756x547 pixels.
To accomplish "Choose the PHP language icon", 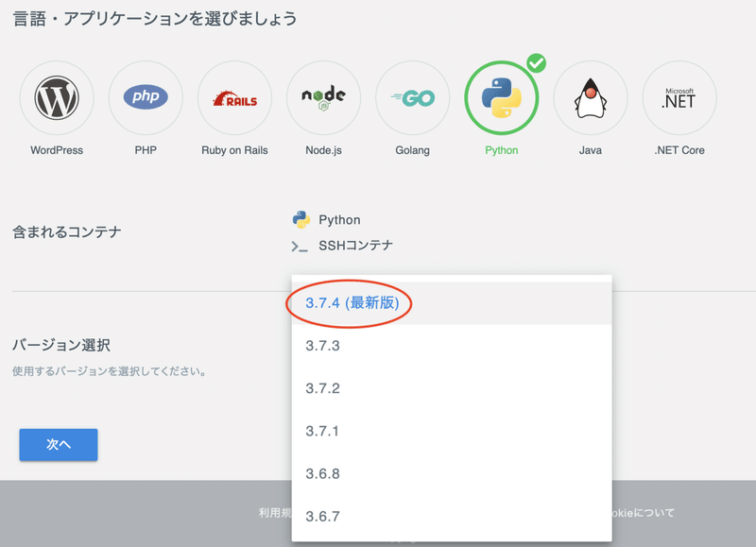I will coord(146,97).
